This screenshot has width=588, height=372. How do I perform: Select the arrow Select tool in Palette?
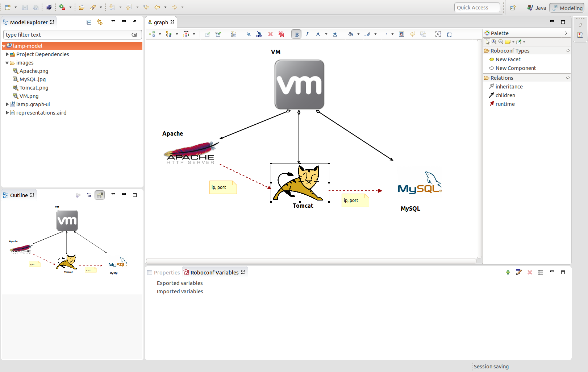tap(487, 42)
